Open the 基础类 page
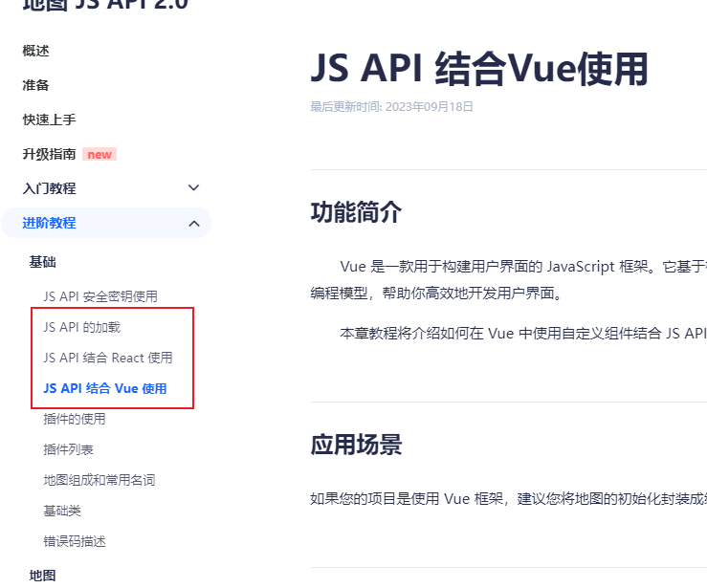This screenshot has height=588, width=707. coord(62,511)
